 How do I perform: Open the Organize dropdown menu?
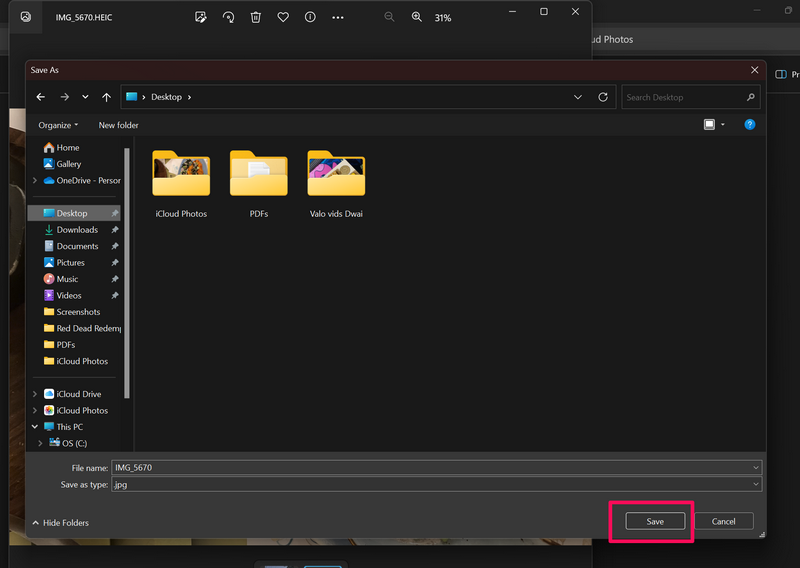pyautogui.click(x=58, y=125)
